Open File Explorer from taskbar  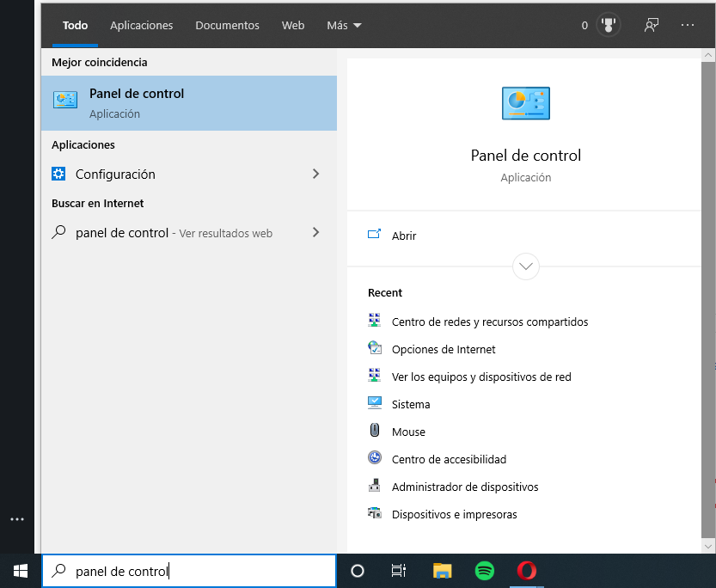(442, 571)
